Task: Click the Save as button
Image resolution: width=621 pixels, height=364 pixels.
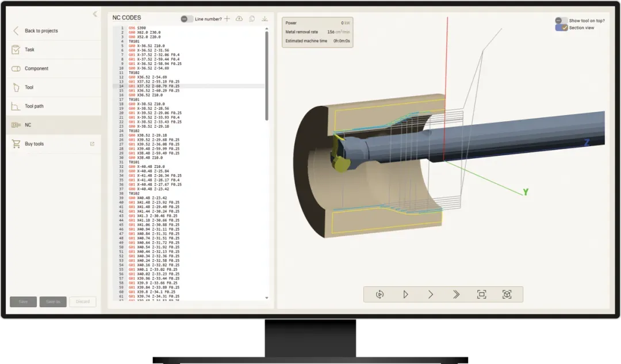Action: click(53, 301)
